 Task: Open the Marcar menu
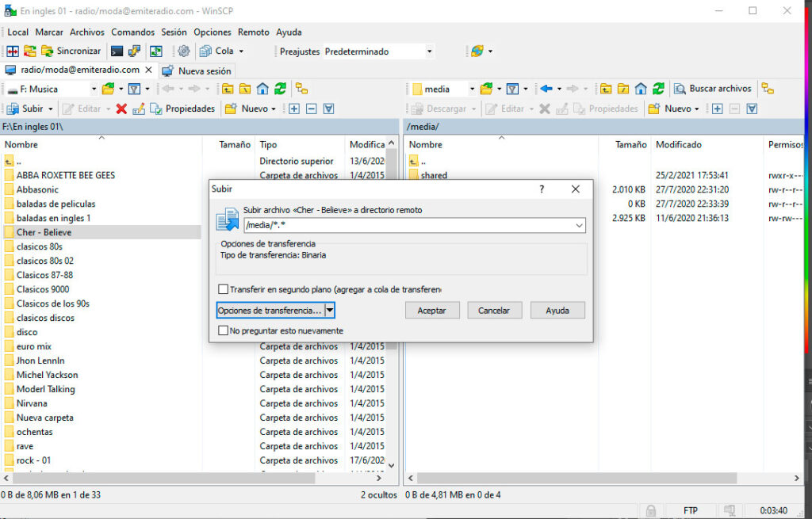[x=49, y=32]
